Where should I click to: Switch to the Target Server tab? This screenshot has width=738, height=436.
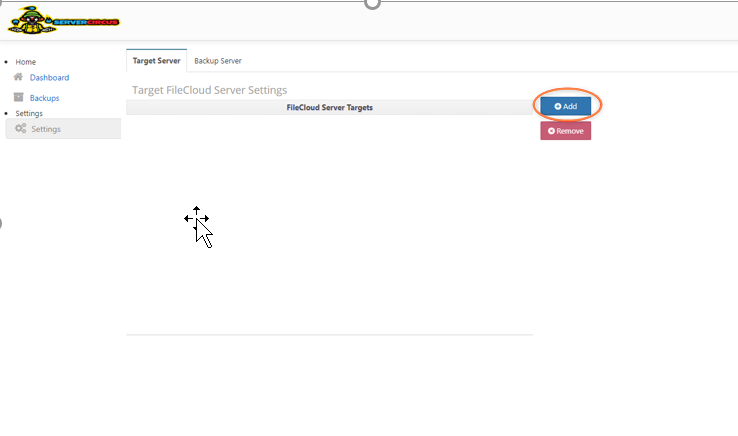click(x=156, y=61)
